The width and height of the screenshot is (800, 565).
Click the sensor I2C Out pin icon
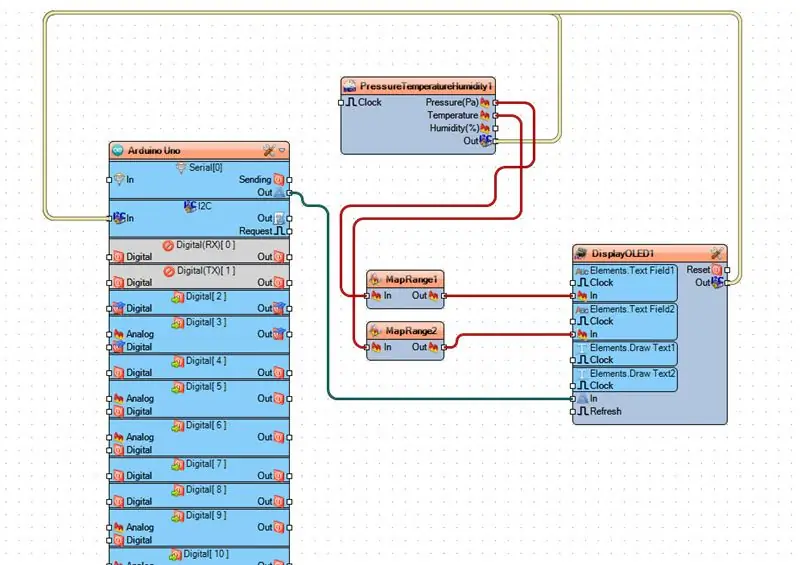pos(486,140)
